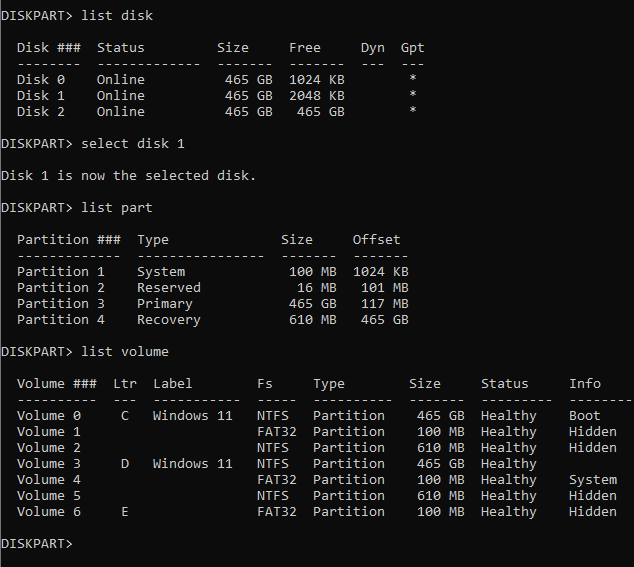Click Volume 6 drive letter E
The width and height of the screenshot is (634, 567).
point(125,512)
